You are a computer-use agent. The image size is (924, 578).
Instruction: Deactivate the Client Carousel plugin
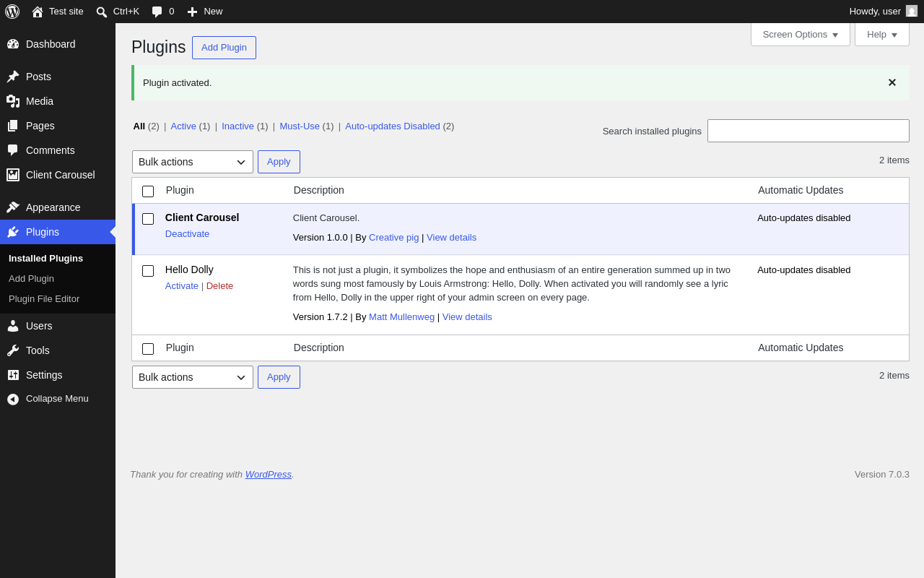[x=187, y=234]
